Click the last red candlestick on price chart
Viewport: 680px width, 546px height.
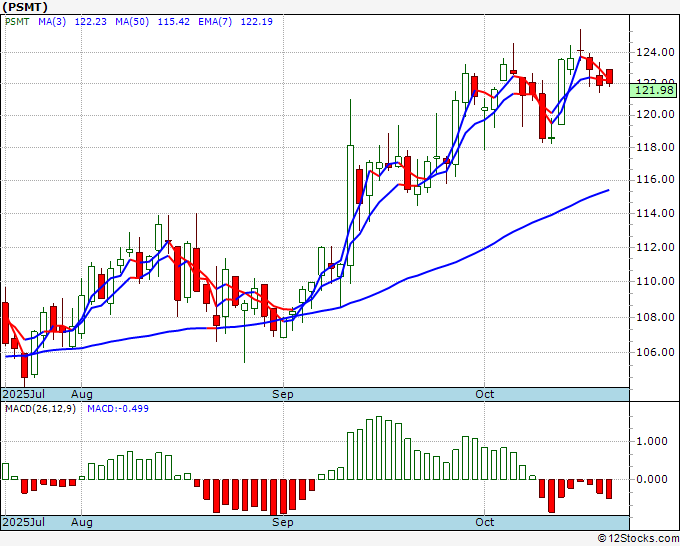pos(609,76)
